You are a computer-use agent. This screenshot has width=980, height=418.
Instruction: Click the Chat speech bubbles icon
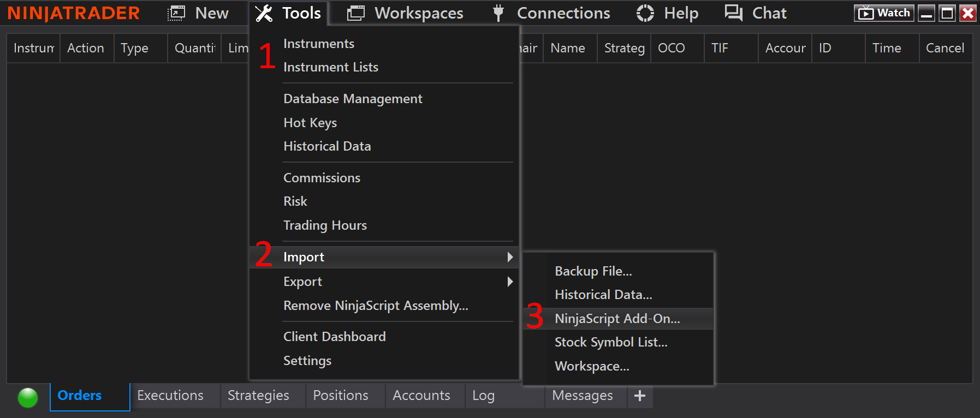pos(734,13)
